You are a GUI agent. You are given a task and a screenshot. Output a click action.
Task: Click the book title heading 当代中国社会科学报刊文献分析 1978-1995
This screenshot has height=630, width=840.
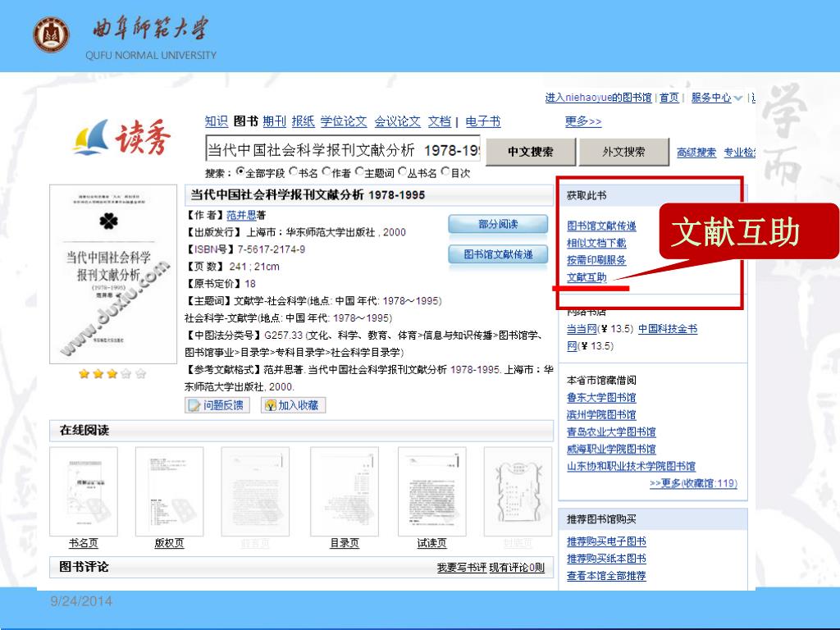(308, 195)
